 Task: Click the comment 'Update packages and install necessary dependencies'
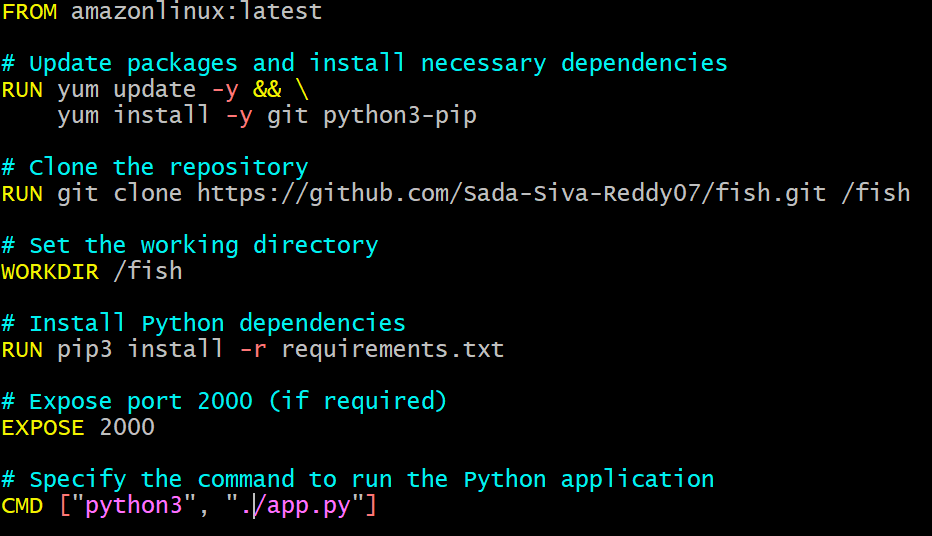coord(364,64)
